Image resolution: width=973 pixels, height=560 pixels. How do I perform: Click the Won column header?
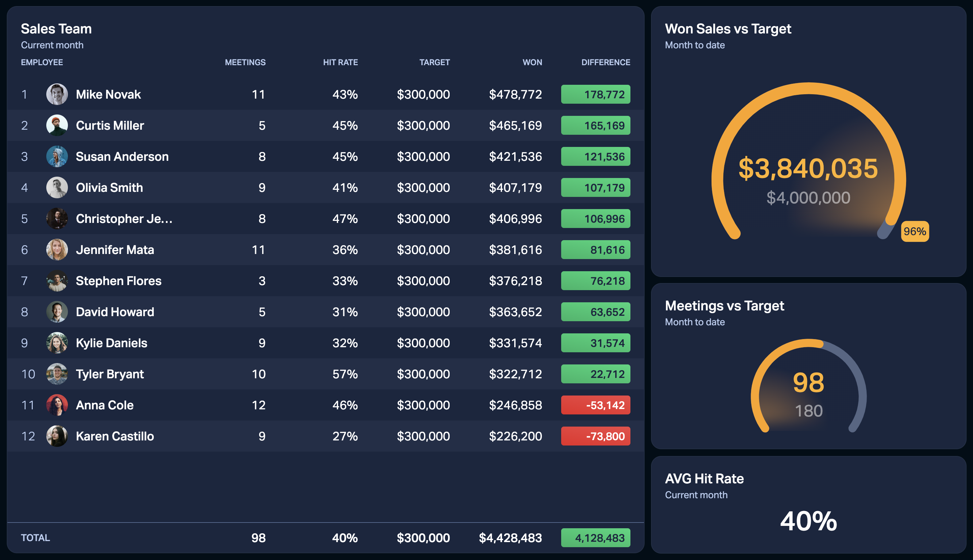click(x=532, y=62)
